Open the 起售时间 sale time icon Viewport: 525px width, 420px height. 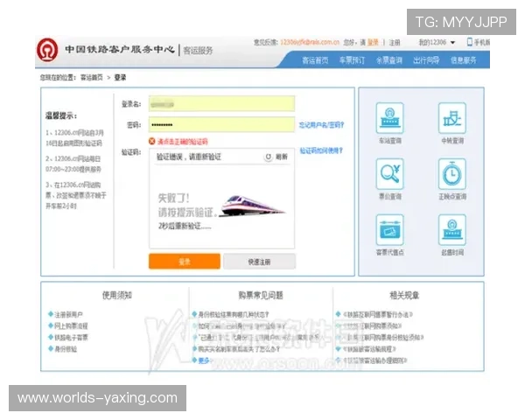(452, 230)
